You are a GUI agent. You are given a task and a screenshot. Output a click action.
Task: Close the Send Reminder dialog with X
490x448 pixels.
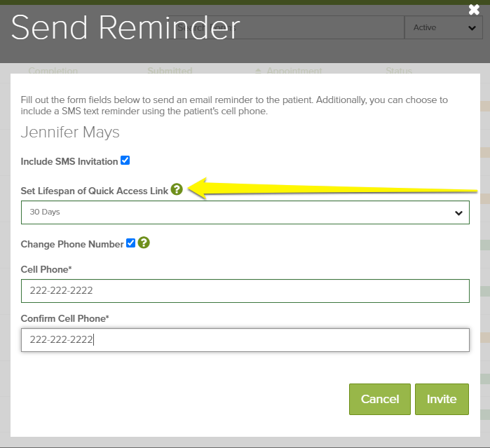(x=474, y=10)
